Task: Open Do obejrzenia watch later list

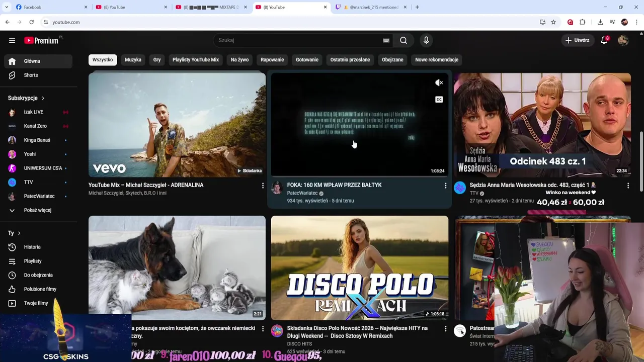Action: (38, 275)
